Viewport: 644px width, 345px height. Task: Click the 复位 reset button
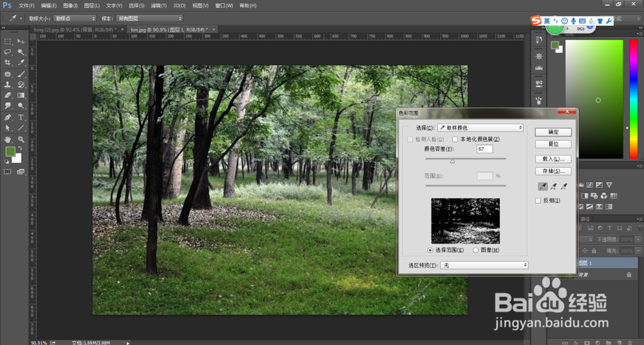pos(553,144)
